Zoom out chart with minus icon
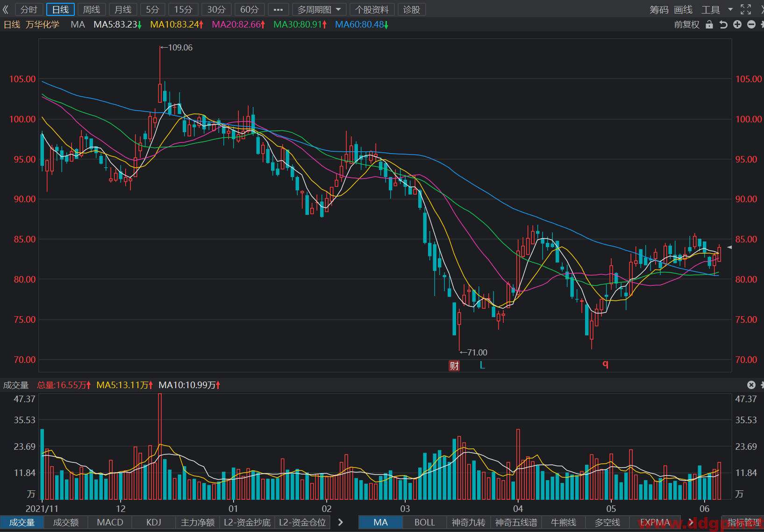 coord(751,24)
